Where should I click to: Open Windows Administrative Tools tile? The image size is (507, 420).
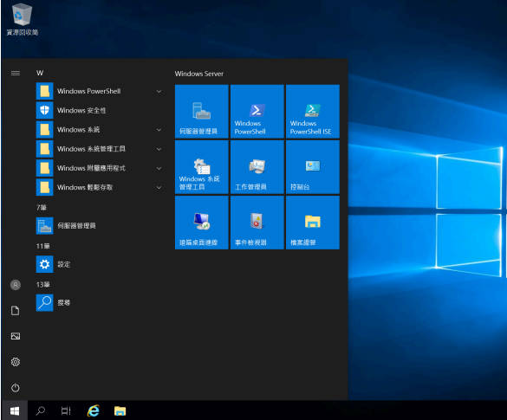pos(202,167)
